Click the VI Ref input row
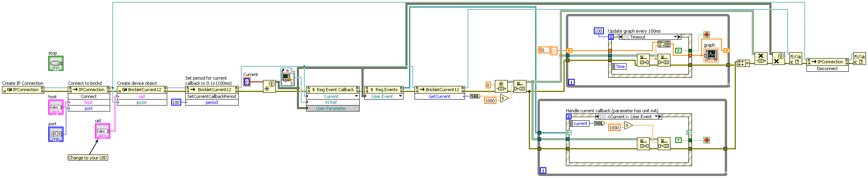Viewport: 868px width, 178px height. (333, 102)
